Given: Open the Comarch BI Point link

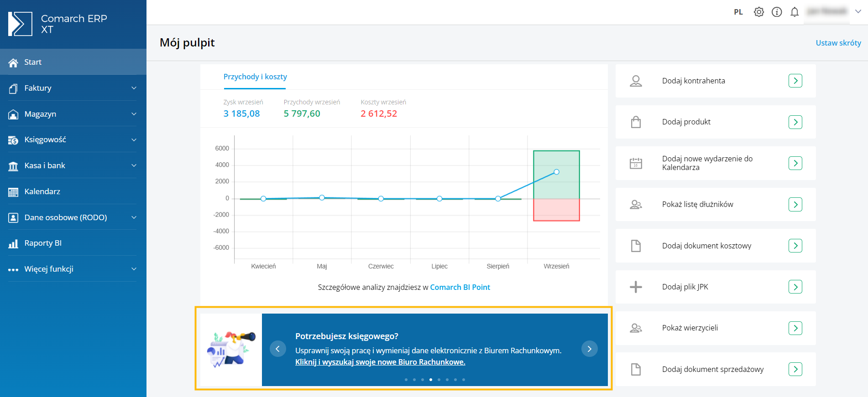Looking at the screenshot, I should click(460, 287).
